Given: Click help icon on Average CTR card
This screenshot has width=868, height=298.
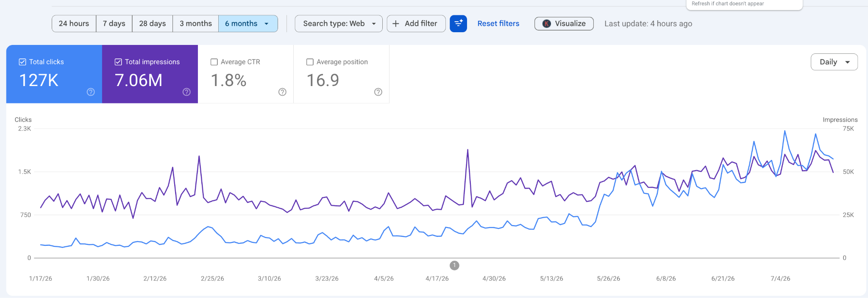Looking at the screenshot, I should coord(282,92).
